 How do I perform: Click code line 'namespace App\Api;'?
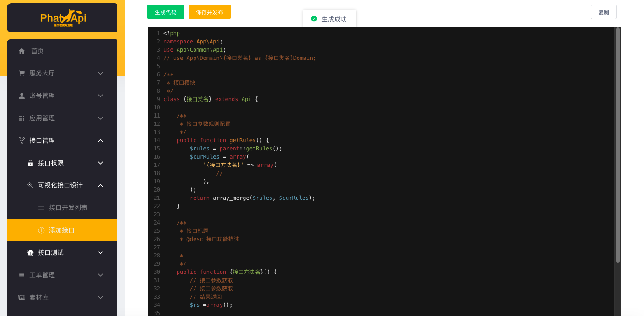point(193,42)
